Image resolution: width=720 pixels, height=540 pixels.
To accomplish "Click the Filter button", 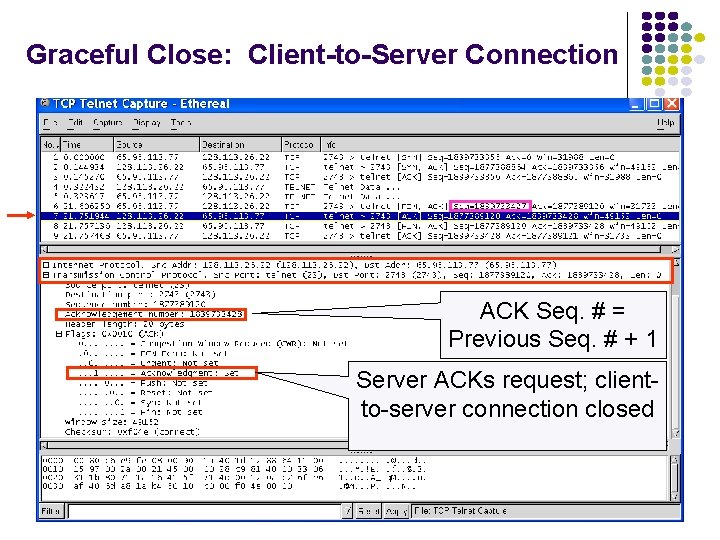I will coord(51,511).
